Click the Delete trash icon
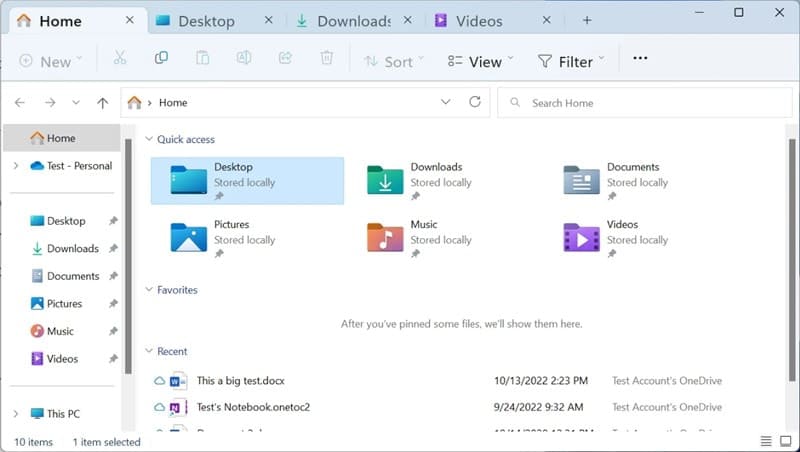This screenshot has width=800, height=452. point(327,58)
